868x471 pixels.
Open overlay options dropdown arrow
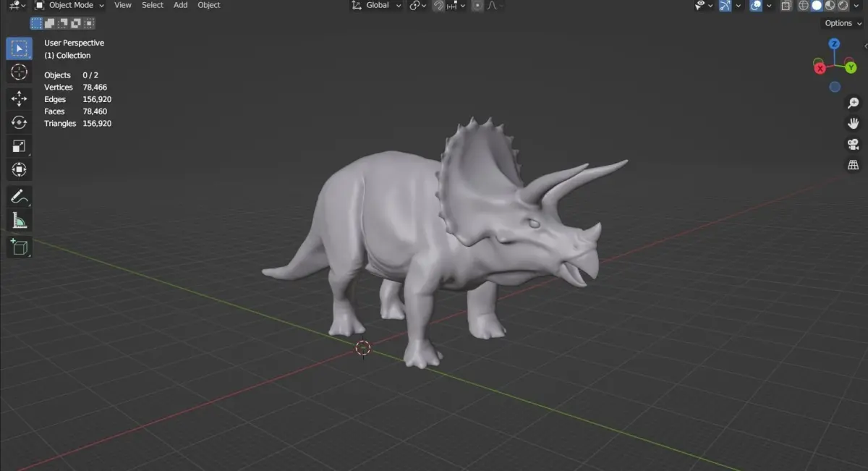(769, 5)
